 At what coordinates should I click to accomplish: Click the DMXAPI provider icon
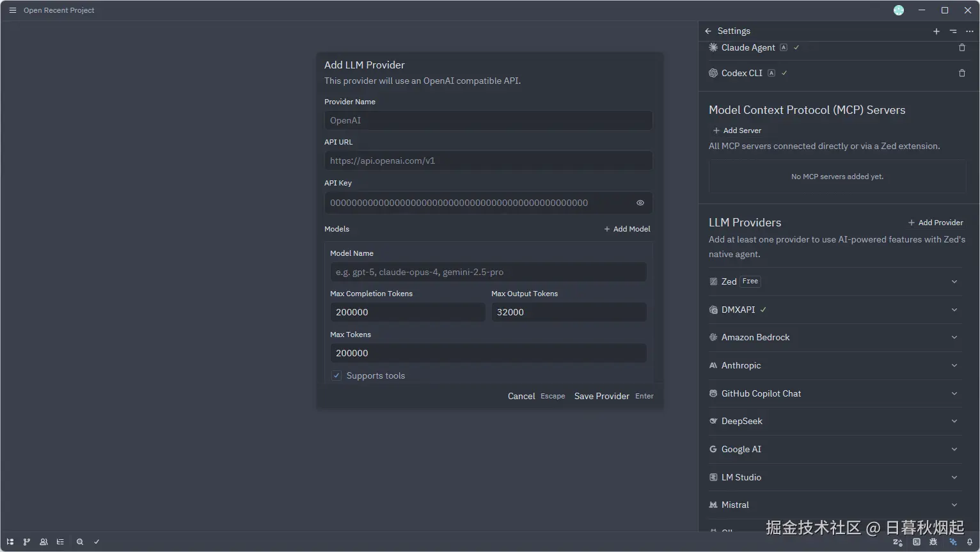(x=713, y=310)
